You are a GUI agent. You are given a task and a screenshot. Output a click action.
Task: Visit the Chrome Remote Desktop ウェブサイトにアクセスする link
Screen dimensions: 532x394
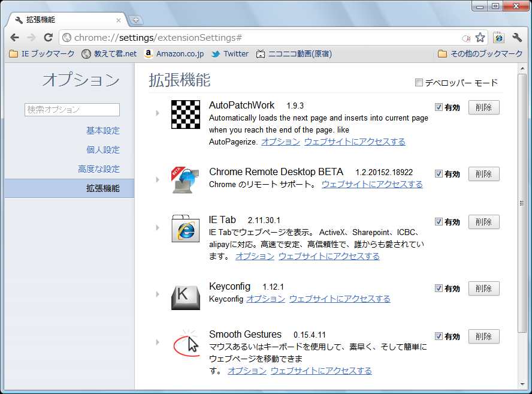372,185
